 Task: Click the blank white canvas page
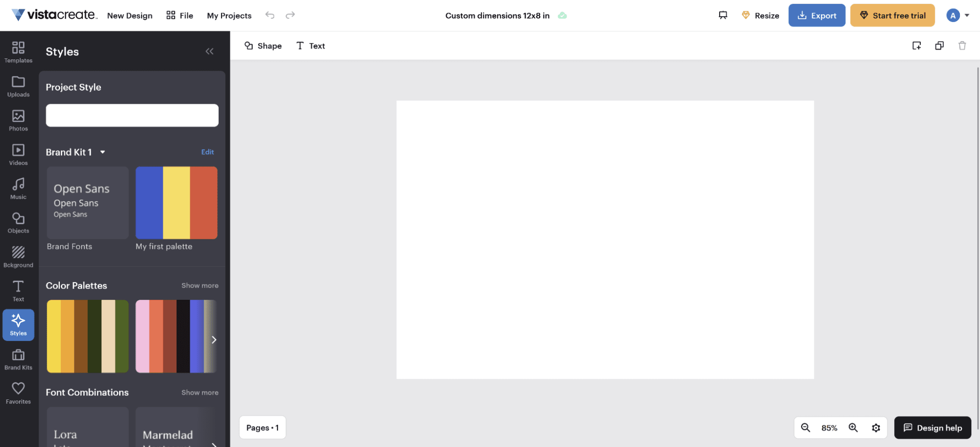pos(605,239)
